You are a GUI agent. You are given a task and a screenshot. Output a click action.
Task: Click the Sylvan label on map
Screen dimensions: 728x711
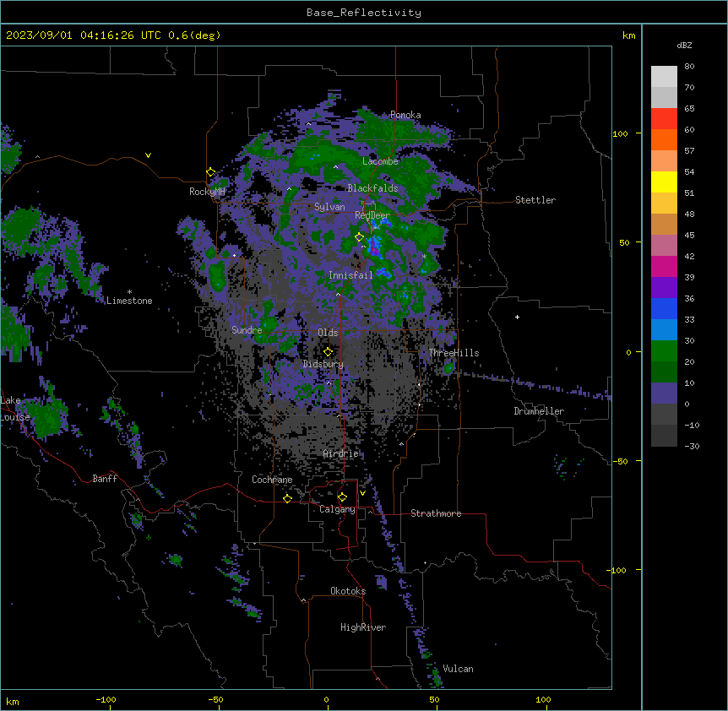pos(329,207)
